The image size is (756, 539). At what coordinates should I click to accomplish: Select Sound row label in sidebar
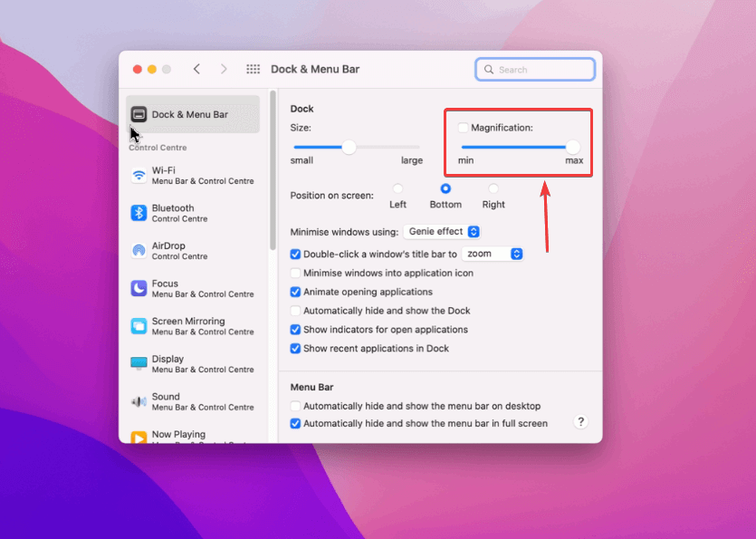[x=166, y=397]
